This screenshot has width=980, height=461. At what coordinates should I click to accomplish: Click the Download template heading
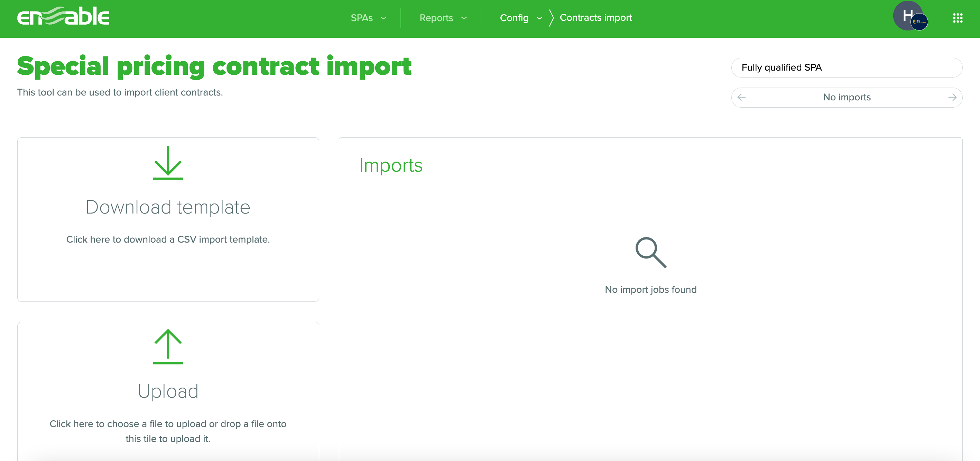[x=168, y=207]
